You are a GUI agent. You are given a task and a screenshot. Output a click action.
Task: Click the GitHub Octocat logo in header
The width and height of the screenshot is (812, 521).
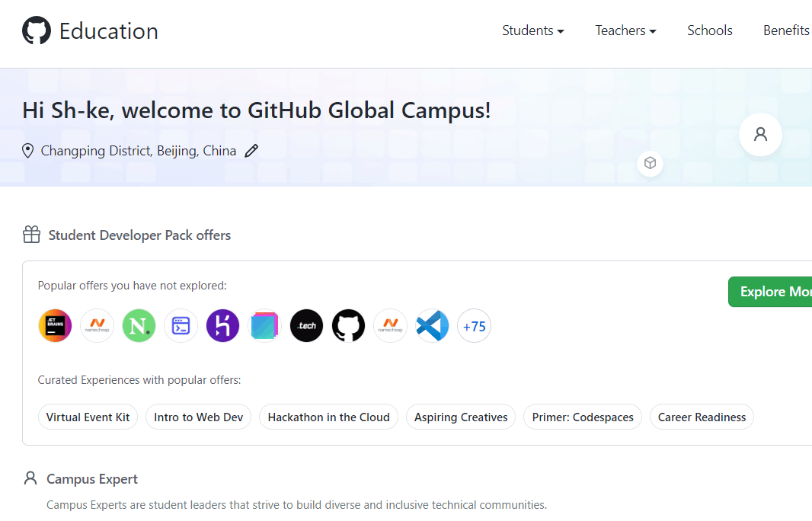coord(37,30)
